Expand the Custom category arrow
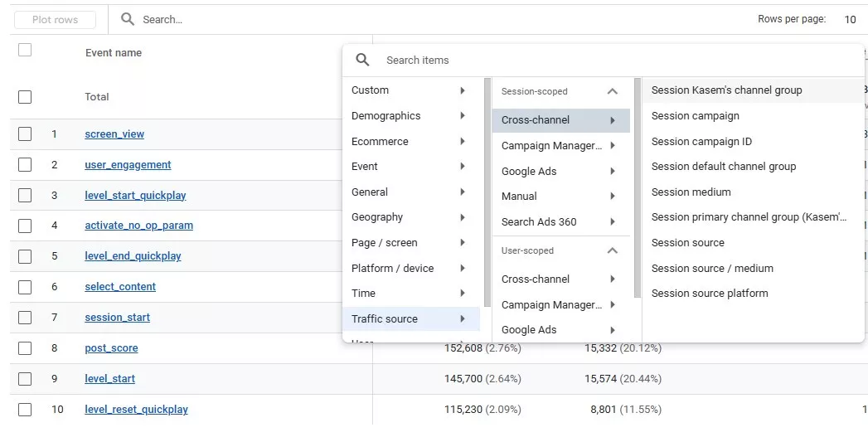The image size is (868, 442). [x=463, y=90]
